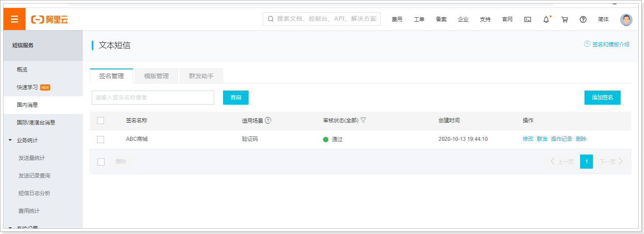Open the 适用场景 help tooltip icon
Screen dimensions: 644x234
(268, 120)
